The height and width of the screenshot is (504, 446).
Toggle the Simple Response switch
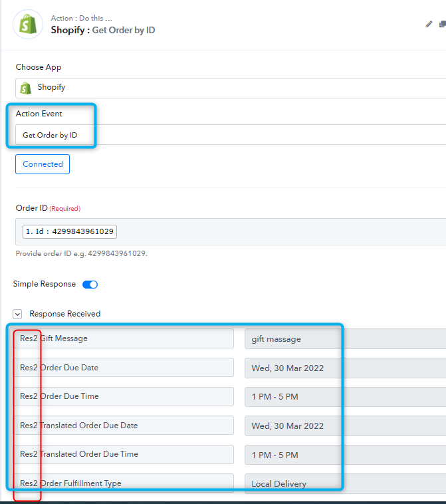tap(90, 285)
